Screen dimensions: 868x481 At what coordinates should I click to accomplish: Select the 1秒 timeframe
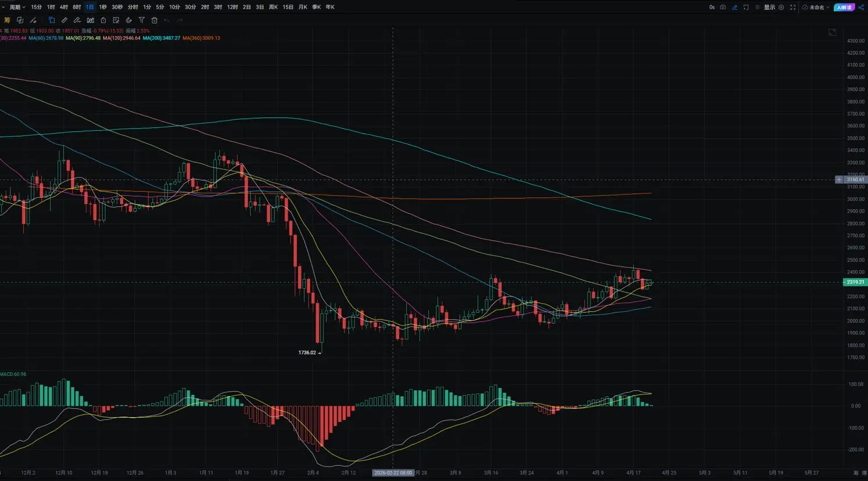pos(103,7)
